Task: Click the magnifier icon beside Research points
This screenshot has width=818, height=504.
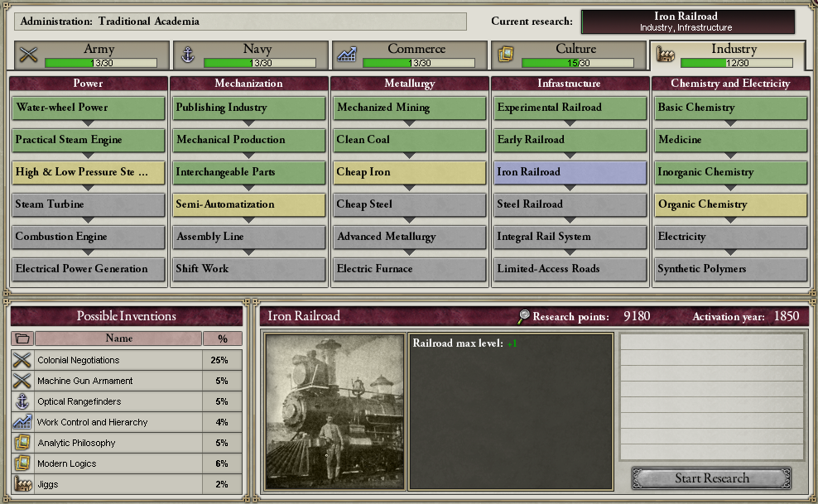Action: pos(523,316)
